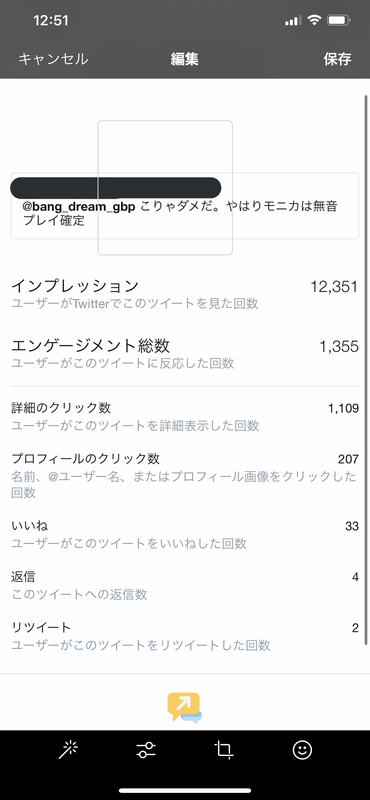Select the square crop selection box
The height and width of the screenshot is (800, 370).
[x=165, y=188]
